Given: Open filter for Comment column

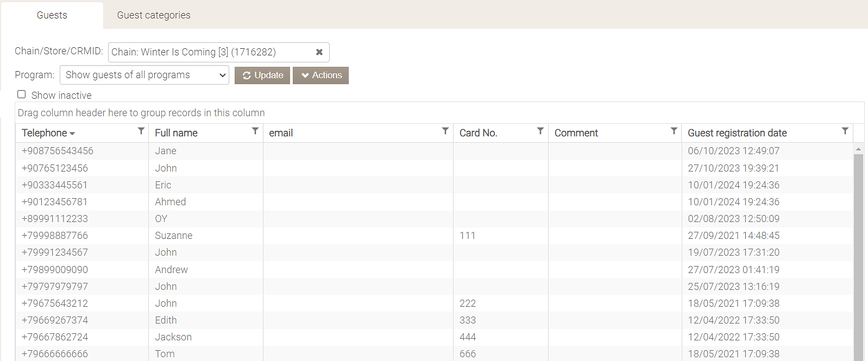Looking at the screenshot, I should [x=674, y=131].
